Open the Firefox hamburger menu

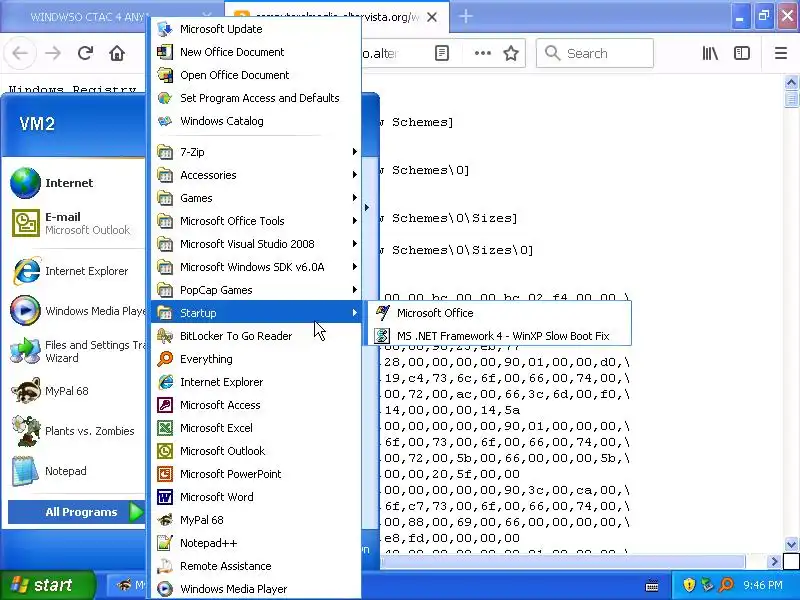coord(781,53)
